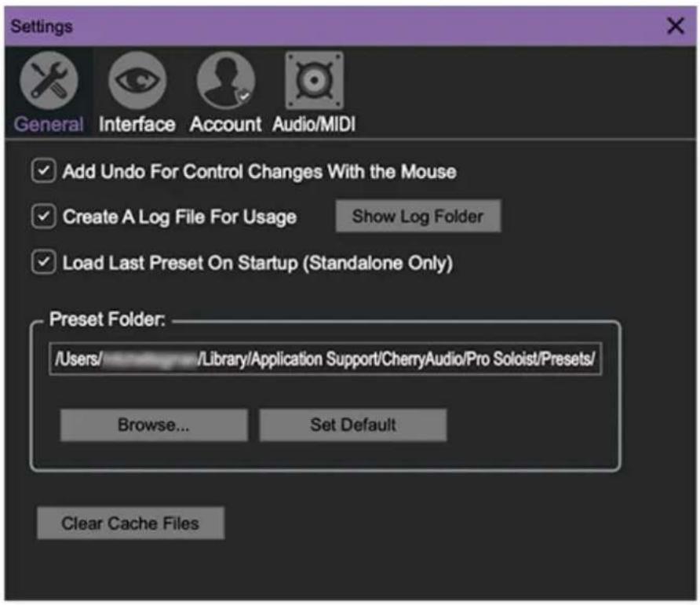Open Account settings person icon
This screenshot has height=605, width=700.
click(226, 81)
